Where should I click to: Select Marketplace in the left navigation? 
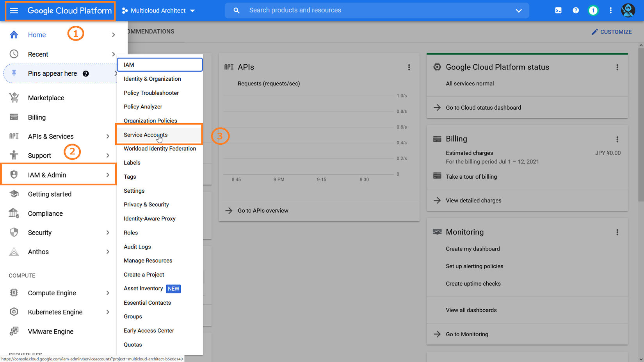(46, 98)
